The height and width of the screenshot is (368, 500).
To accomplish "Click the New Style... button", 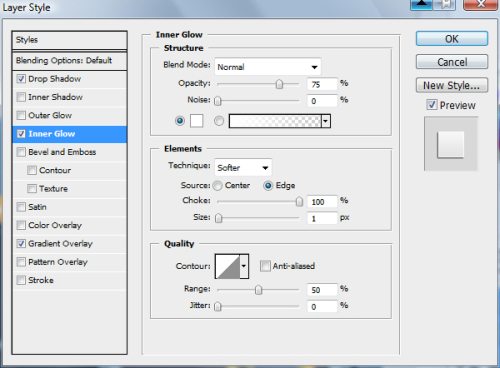I will 452,85.
